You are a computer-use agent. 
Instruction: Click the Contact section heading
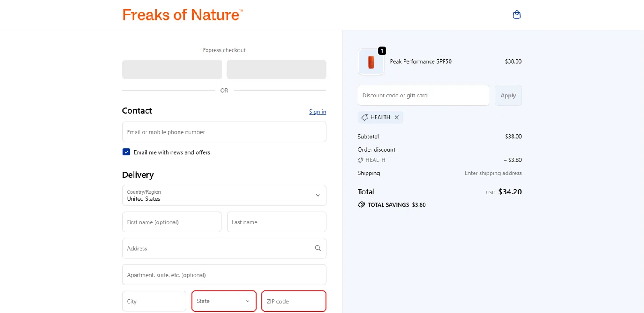(137, 111)
